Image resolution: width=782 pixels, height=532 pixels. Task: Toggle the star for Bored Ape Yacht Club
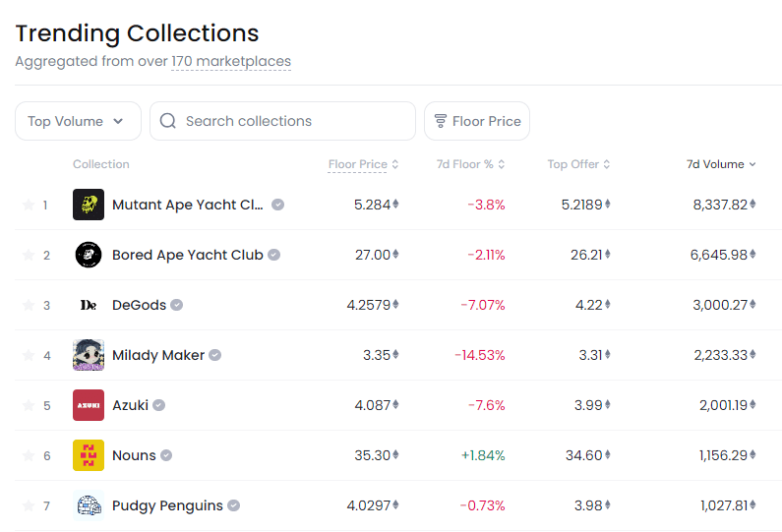click(x=28, y=255)
